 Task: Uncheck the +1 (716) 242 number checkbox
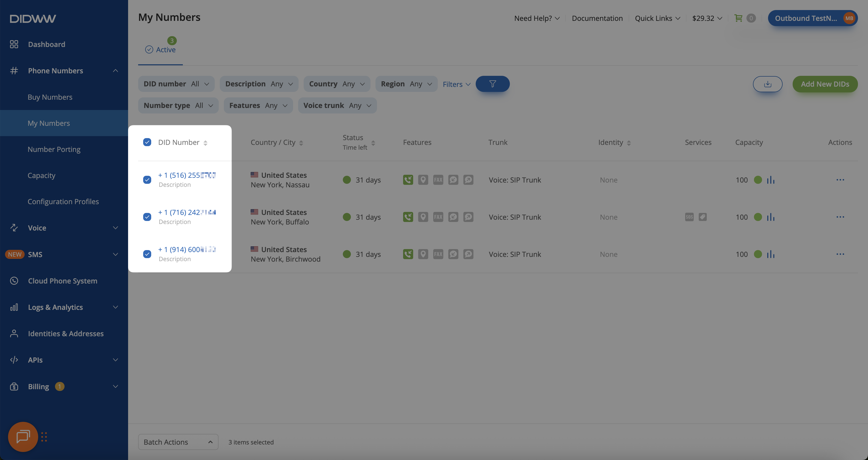tap(147, 217)
